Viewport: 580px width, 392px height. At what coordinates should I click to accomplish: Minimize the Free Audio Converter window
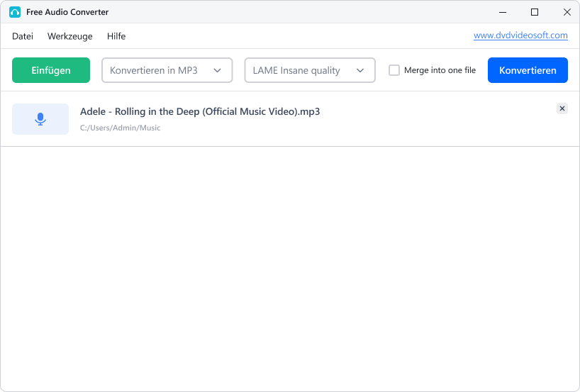503,12
